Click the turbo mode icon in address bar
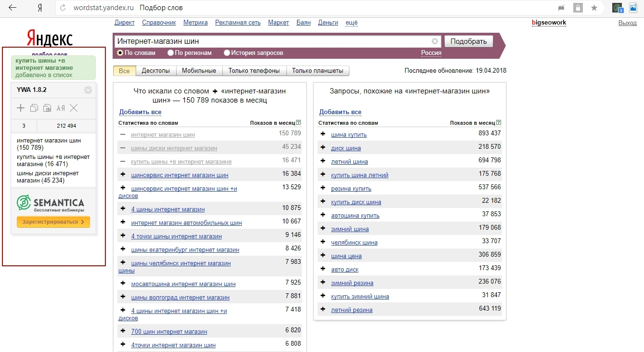The height and width of the screenshot is (352, 644). click(561, 8)
